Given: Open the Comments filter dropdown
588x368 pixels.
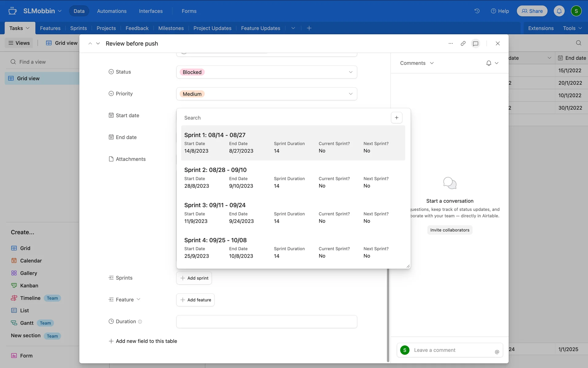Looking at the screenshot, I should click(417, 63).
